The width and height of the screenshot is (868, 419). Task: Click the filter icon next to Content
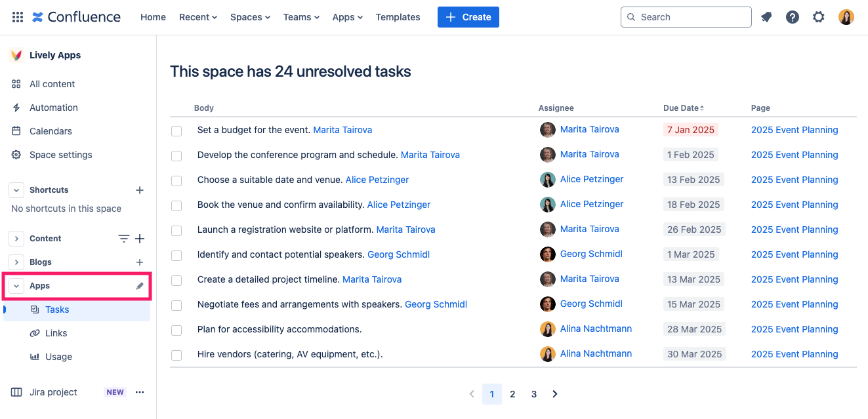[123, 238]
